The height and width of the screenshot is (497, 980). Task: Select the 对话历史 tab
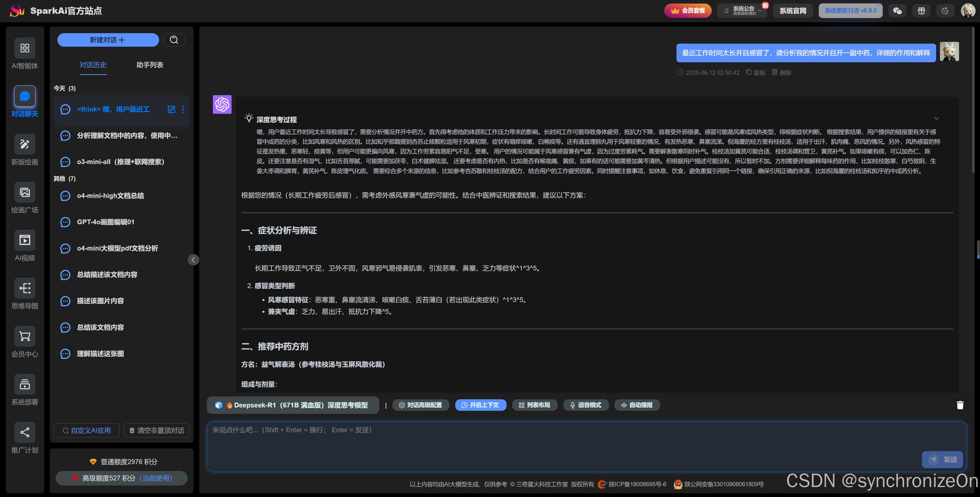(x=93, y=65)
